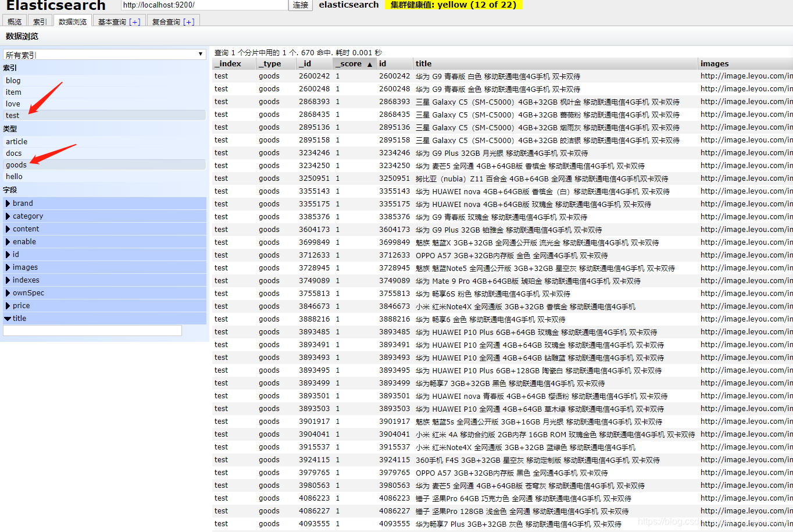Open the 所有索引 index dropdown
This screenshot has height=532, width=793.
point(105,55)
